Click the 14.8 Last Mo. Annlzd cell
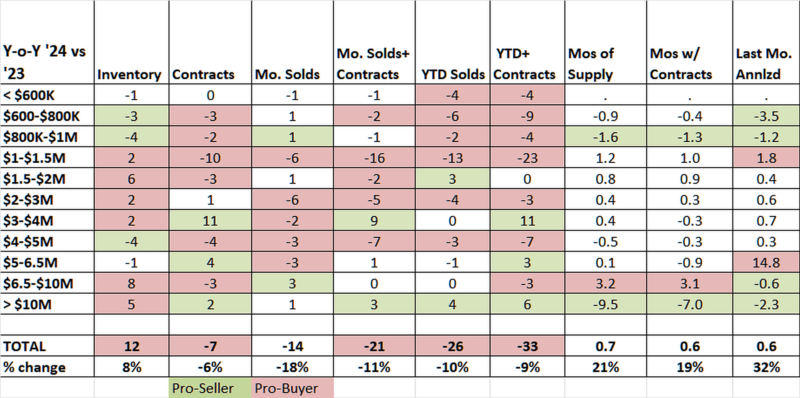 (x=766, y=263)
